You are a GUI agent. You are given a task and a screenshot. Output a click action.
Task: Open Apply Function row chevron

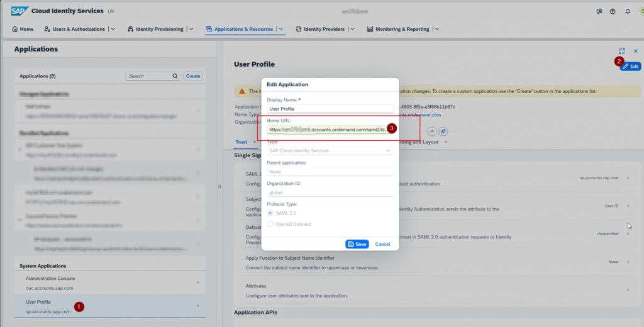click(628, 262)
